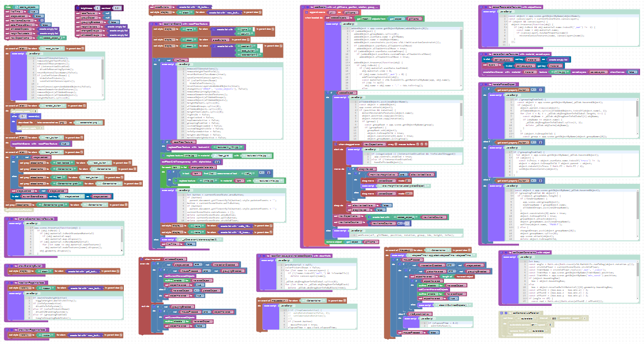The image size is (644, 344).
Task: Toggle second mouse buttons checkbox on drag block
Action: (422, 144)
